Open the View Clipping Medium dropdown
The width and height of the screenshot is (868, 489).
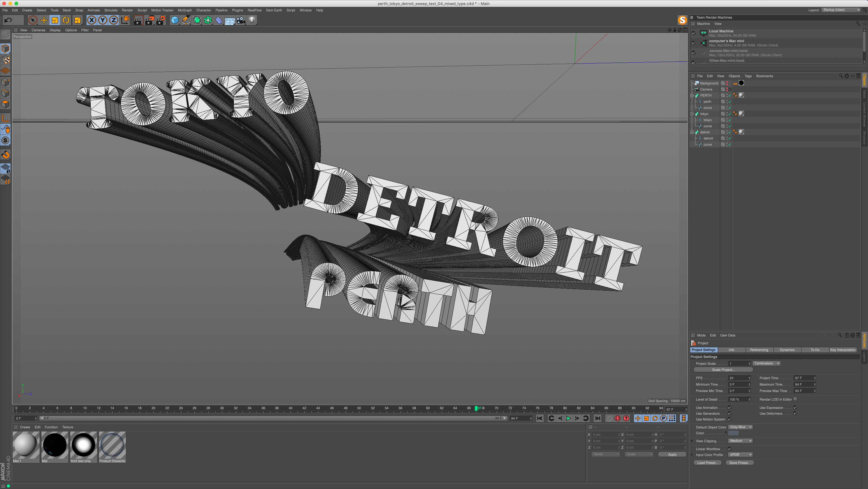click(740, 441)
